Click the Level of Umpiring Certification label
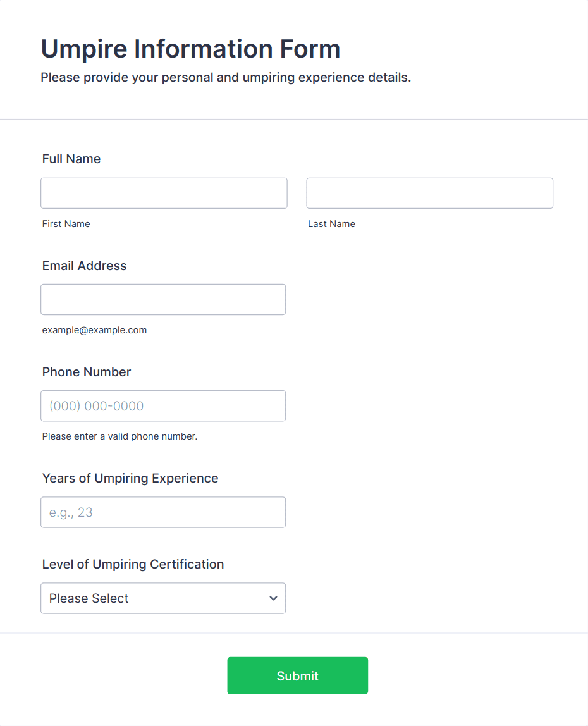The image size is (588, 726). point(133,564)
